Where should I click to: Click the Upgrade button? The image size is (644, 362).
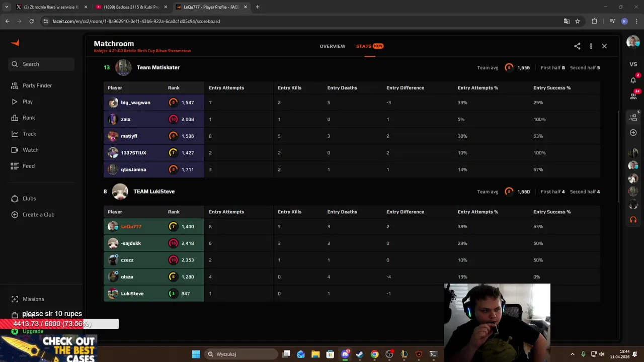(28, 331)
